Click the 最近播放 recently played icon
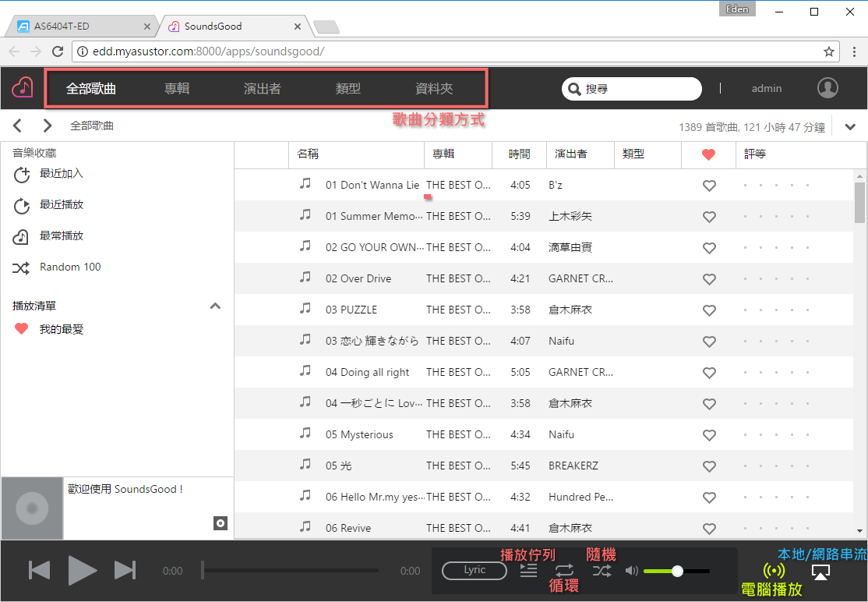868x602 pixels. [22, 205]
